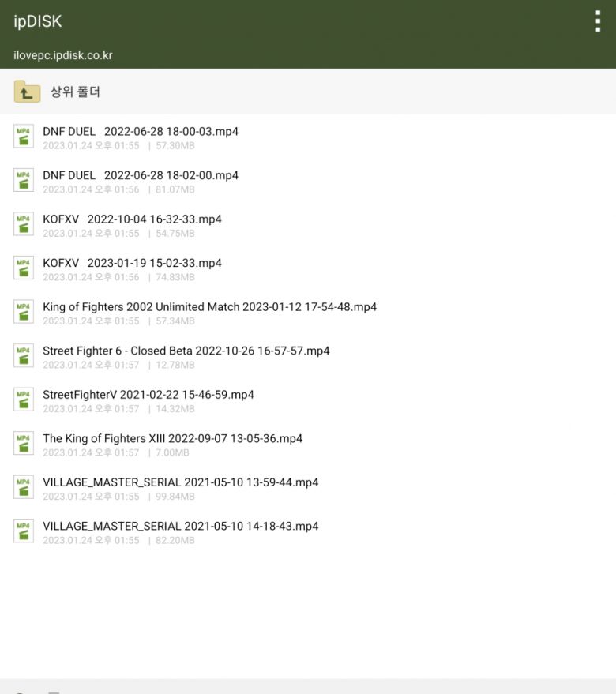
Task: Click the ipDISK app title
Action: 37,21
